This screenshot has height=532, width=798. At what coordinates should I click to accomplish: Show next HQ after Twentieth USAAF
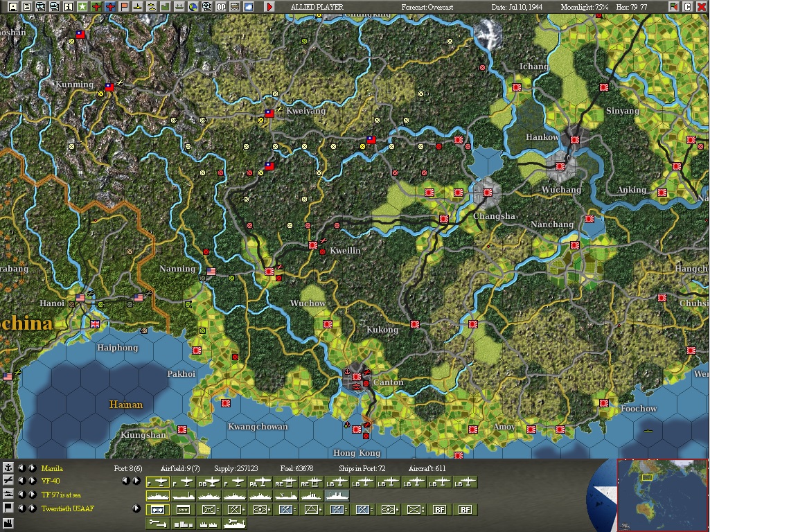point(32,508)
